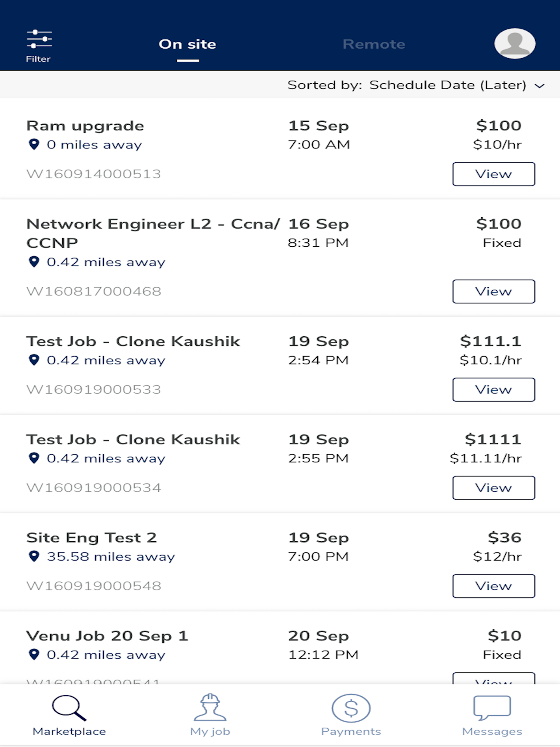View the Site Eng Test 2 job

tap(494, 586)
